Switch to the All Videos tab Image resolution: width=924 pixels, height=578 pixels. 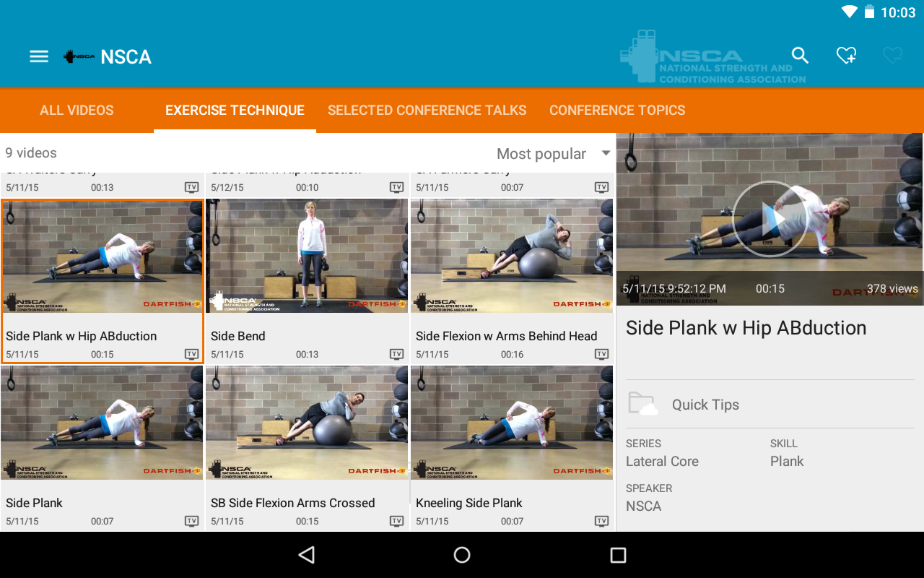coord(77,111)
